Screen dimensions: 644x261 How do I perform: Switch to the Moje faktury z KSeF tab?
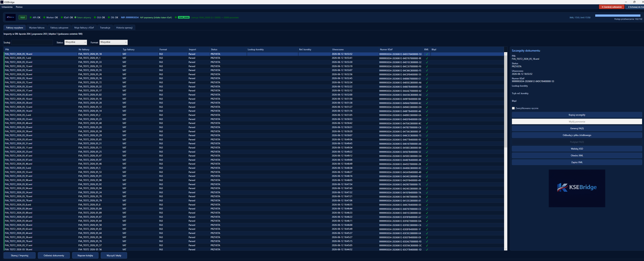point(84,28)
